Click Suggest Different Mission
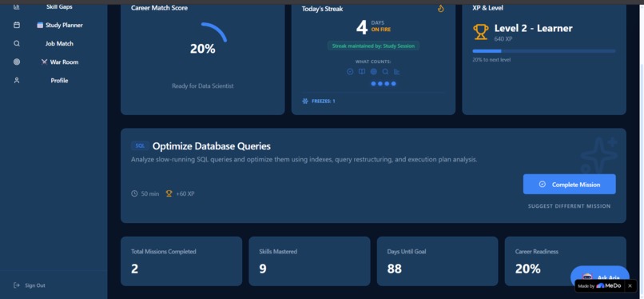 (569, 206)
